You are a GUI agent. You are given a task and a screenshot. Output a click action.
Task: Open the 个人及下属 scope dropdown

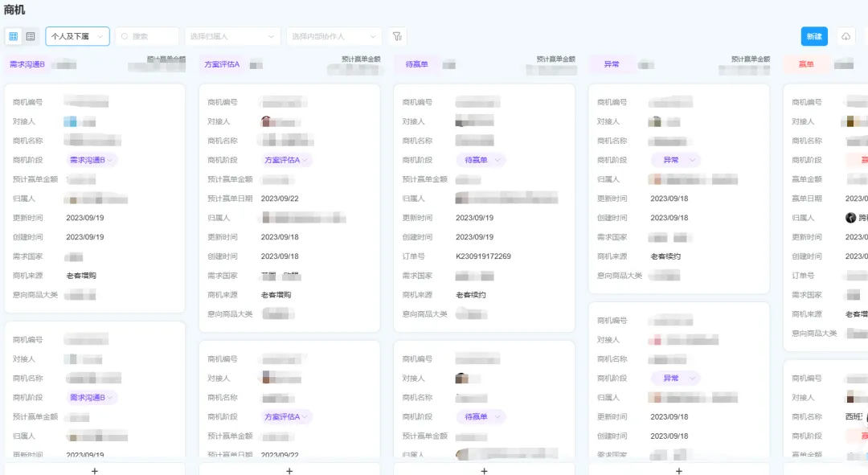click(77, 36)
